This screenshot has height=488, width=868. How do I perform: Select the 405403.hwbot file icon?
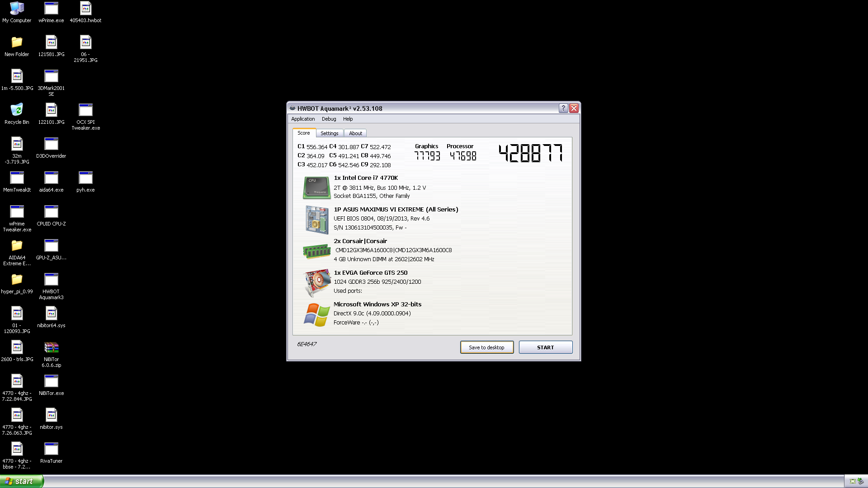85,12
